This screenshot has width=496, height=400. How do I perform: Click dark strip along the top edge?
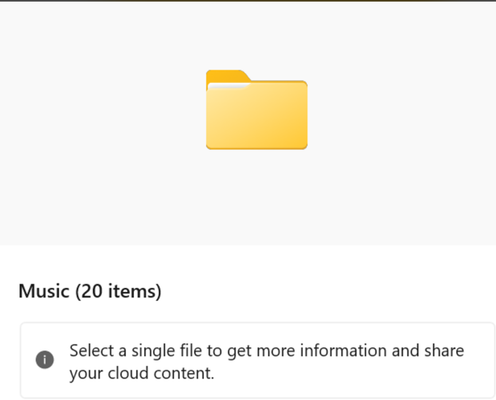tap(248, 1)
